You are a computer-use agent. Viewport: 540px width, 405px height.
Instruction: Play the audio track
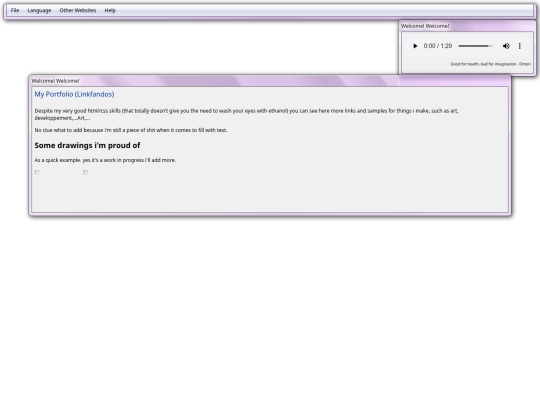(x=415, y=46)
